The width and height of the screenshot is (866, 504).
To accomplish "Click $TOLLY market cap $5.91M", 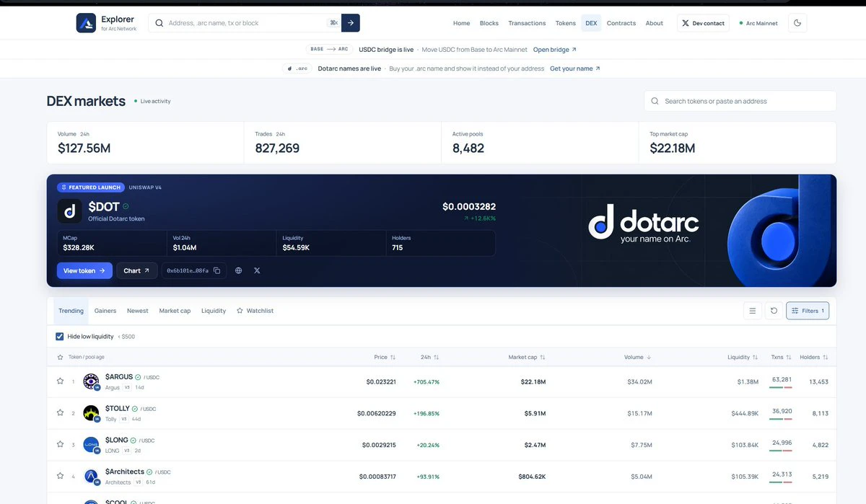I will 535,413.
